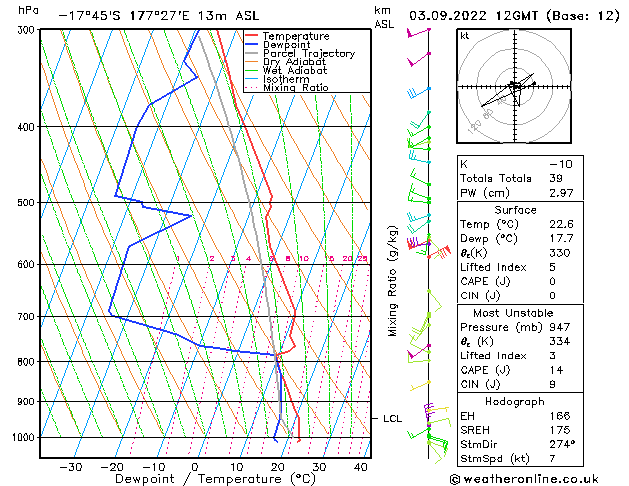
Task: Click the date label 03.09.2022 12GMT
Action: pyautogui.click(x=473, y=16)
